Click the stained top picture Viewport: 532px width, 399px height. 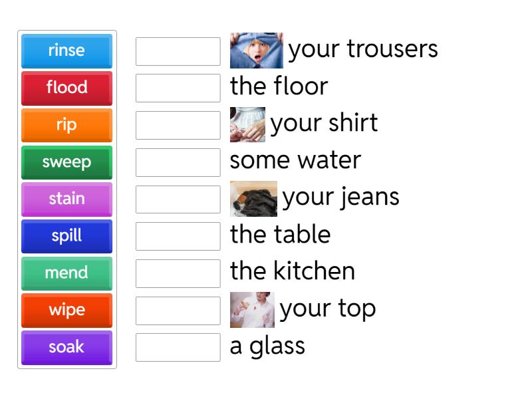pyautogui.click(x=252, y=310)
